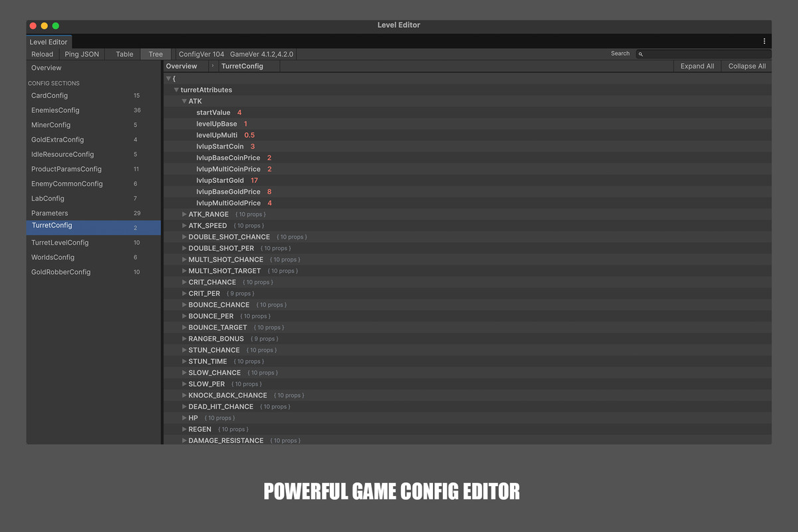
Task: Click Collapse All button
Action: pos(747,66)
